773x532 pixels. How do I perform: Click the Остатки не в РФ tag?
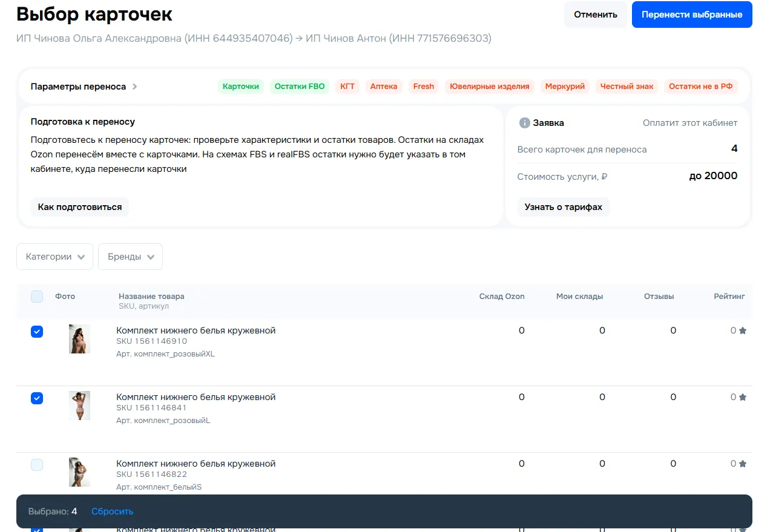coord(701,86)
